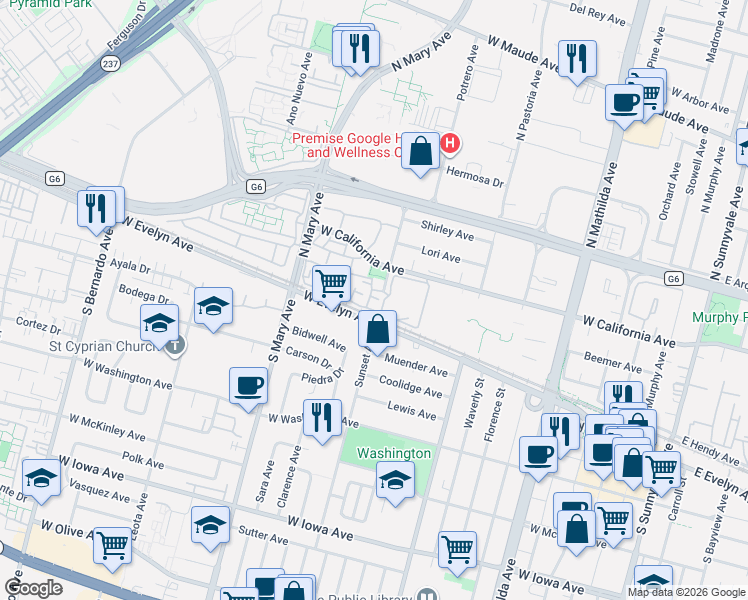This screenshot has height=600, width=748.
Task: Click the Florence St street label
Action: 495,414
